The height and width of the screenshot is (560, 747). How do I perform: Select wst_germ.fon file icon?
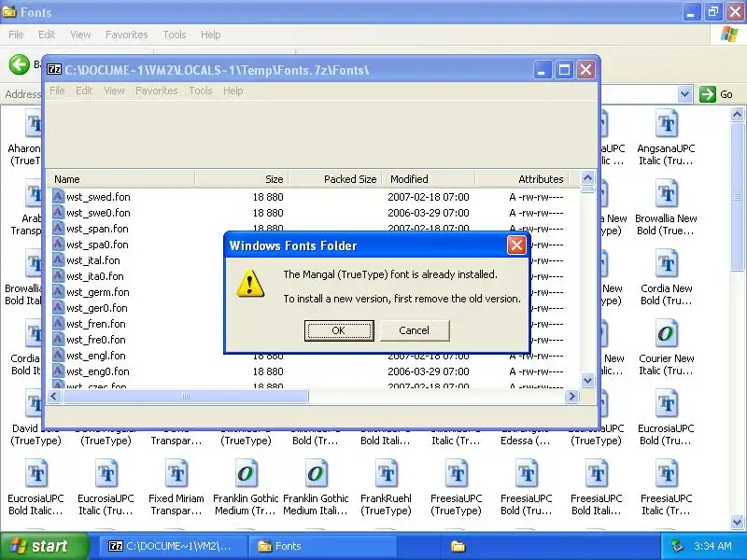pos(58,292)
